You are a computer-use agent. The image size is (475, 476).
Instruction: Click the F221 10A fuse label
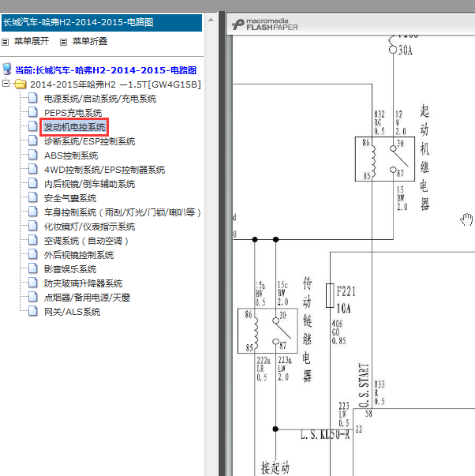click(346, 300)
